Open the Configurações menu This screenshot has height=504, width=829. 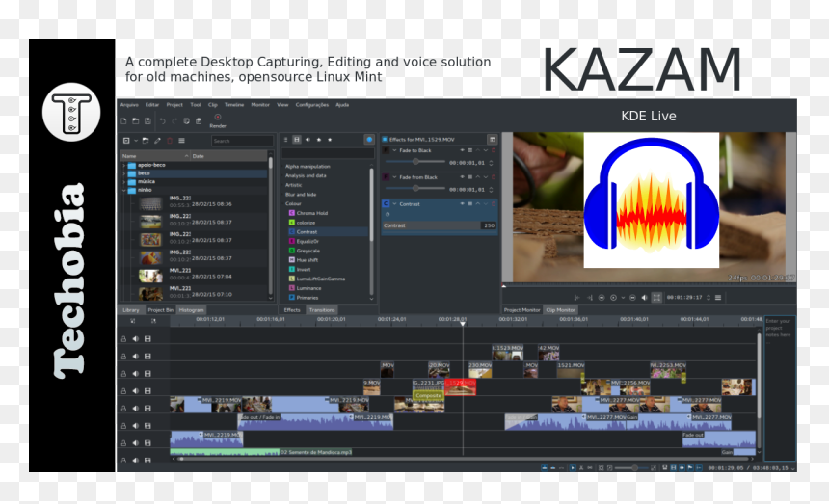pos(312,105)
